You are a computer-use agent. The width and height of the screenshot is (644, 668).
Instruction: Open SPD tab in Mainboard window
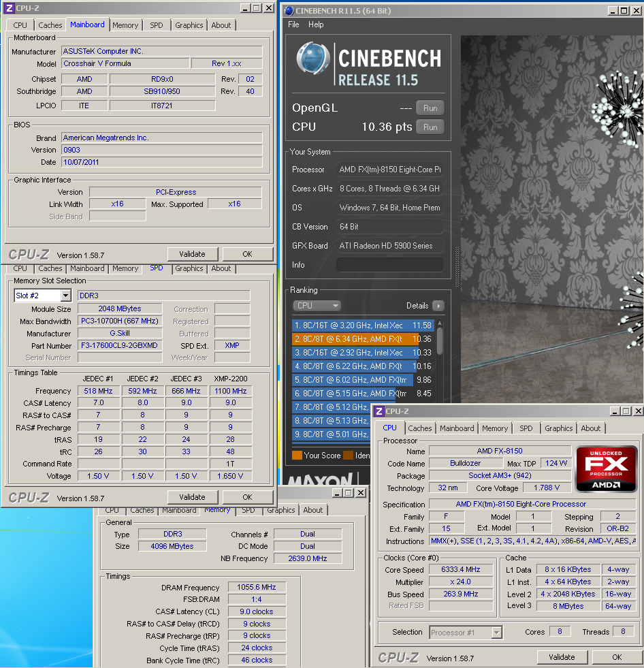tap(157, 25)
